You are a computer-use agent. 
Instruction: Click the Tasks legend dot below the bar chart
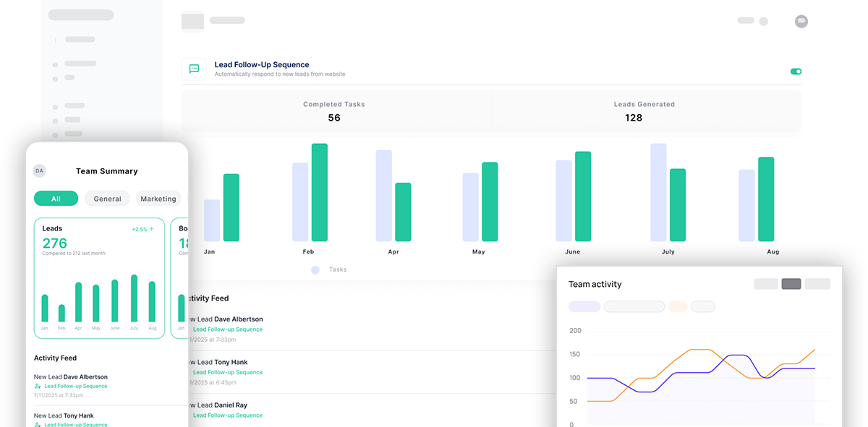315,269
